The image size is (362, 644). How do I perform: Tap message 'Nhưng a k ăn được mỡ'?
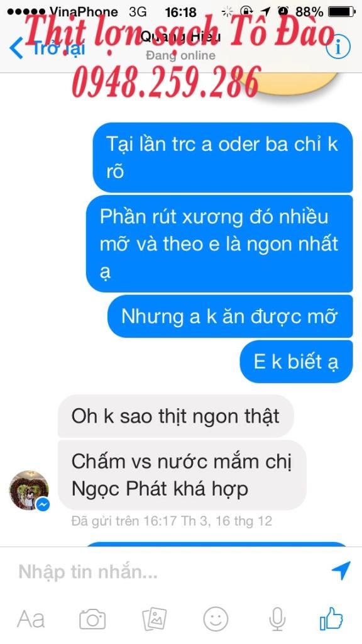coord(230,317)
